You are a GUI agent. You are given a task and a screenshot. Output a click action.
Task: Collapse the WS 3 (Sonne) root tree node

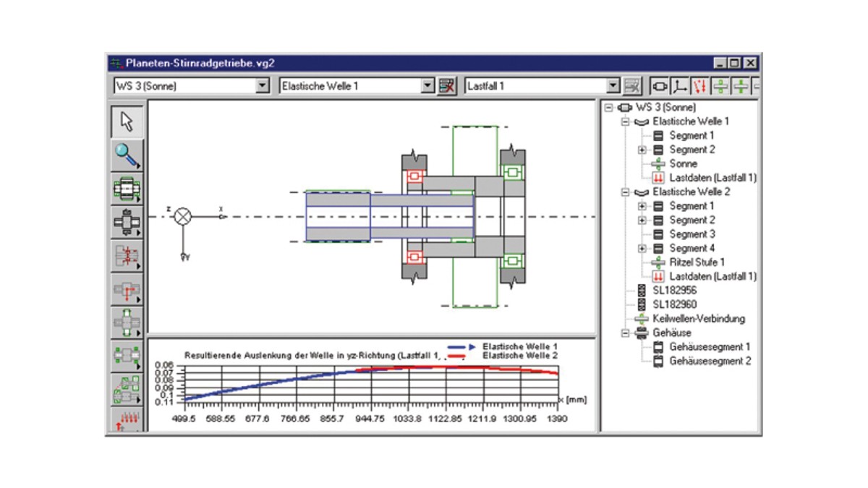608,107
